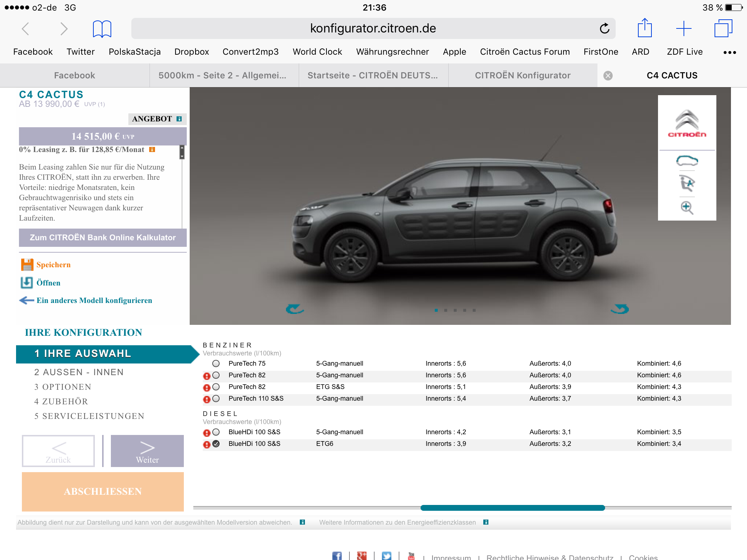This screenshot has height=560, width=747.
Task: Open step 4 ZUBEHÖR
Action: pos(61,401)
